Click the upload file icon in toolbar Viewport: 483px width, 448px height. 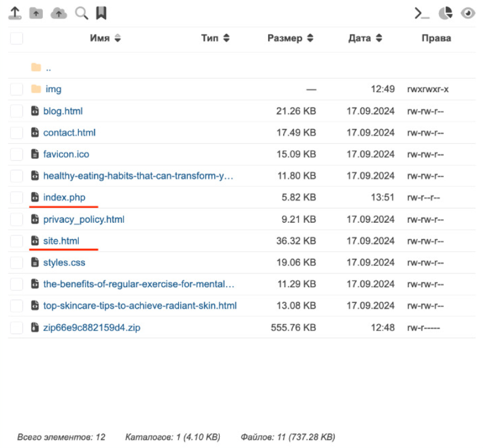click(x=15, y=13)
